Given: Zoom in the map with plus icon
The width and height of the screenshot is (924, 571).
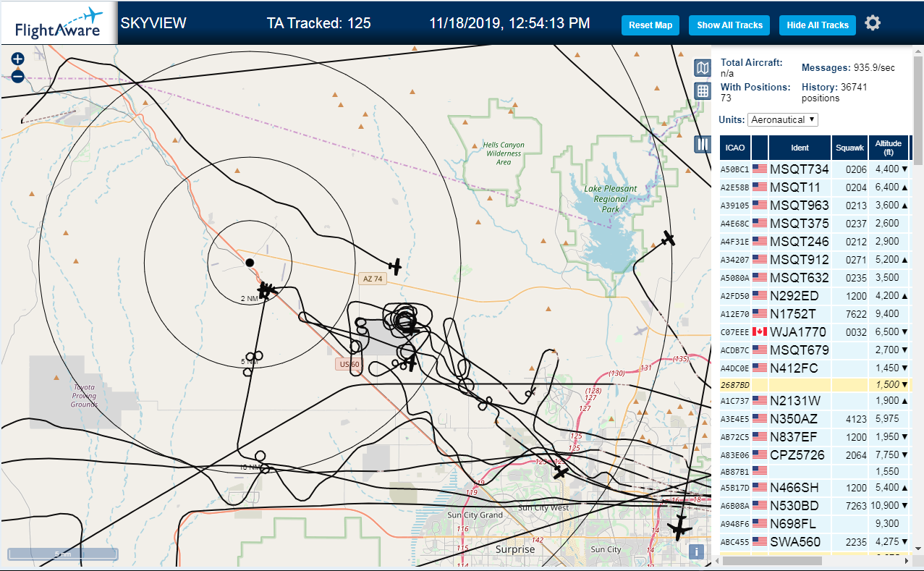Looking at the screenshot, I should (18, 59).
